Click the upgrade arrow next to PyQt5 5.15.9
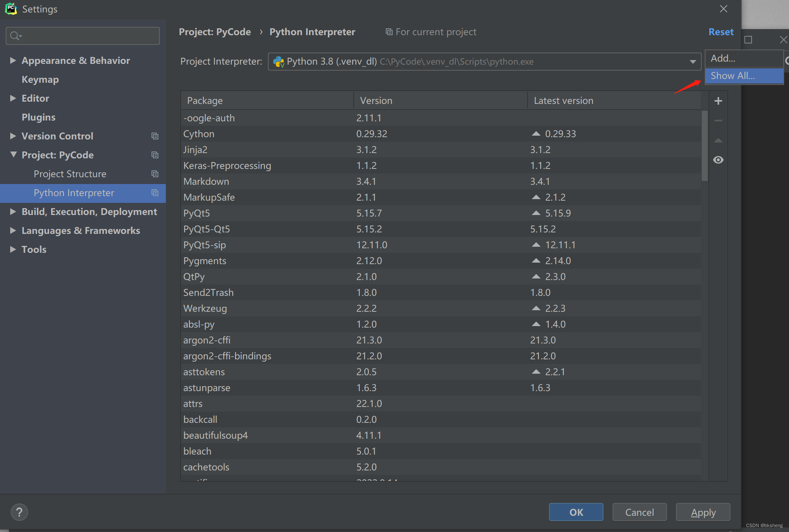 pos(536,213)
